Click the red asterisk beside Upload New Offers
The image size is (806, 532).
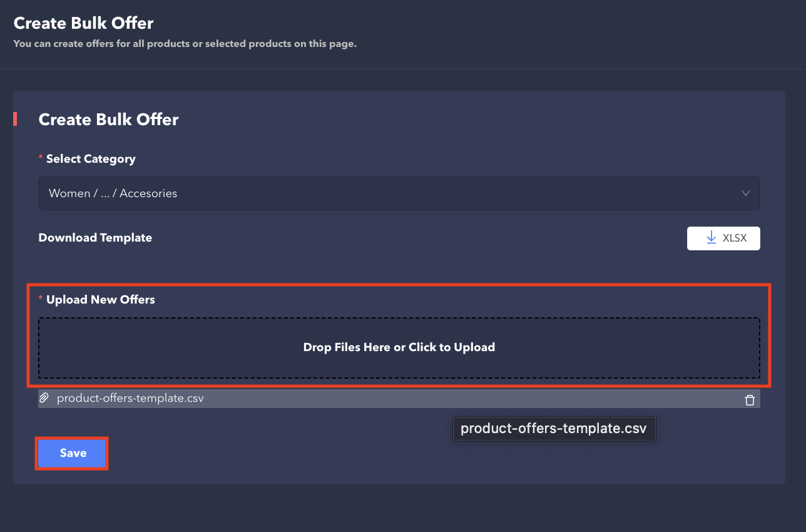[x=41, y=300]
